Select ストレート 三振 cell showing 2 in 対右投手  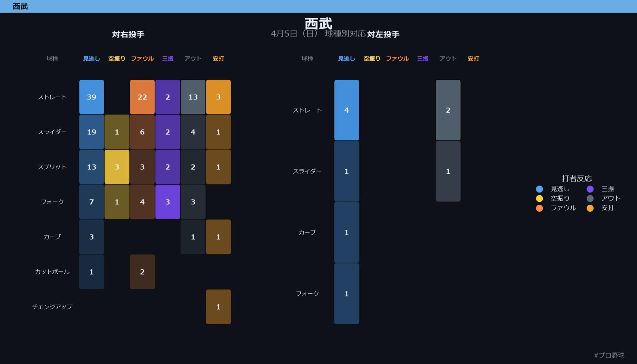(x=168, y=97)
